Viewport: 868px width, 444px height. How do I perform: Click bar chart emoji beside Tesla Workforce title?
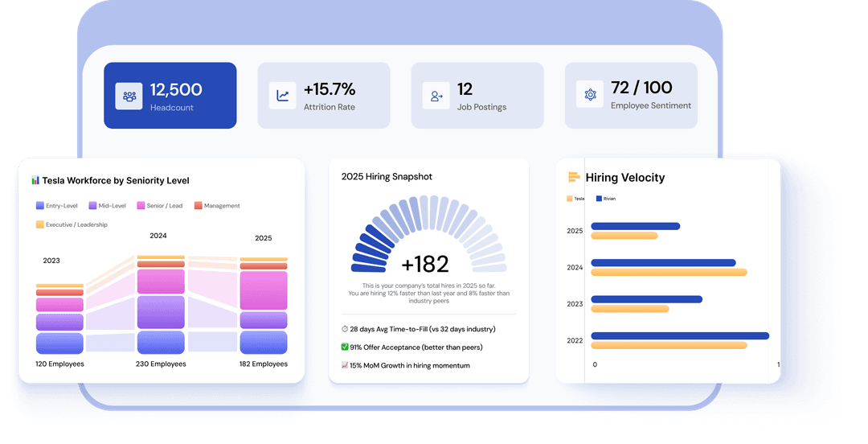[35, 181]
